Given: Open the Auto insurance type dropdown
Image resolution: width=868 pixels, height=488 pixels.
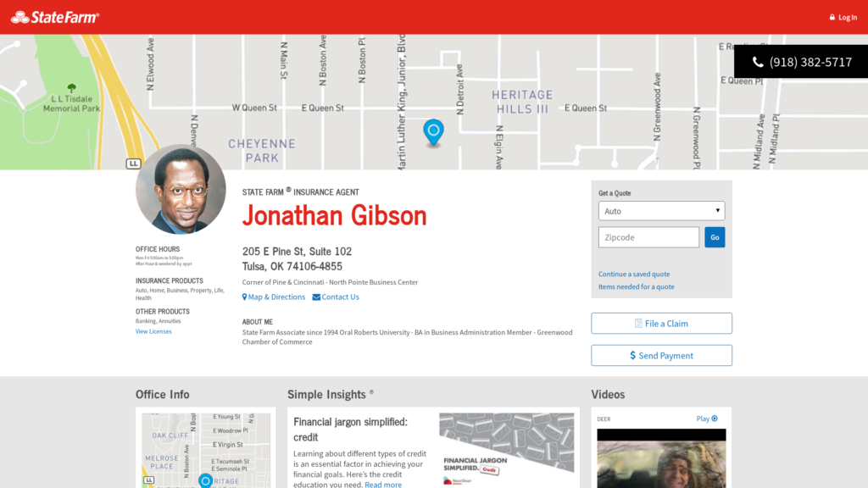Looking at the screenshot, I should (661, 211).
